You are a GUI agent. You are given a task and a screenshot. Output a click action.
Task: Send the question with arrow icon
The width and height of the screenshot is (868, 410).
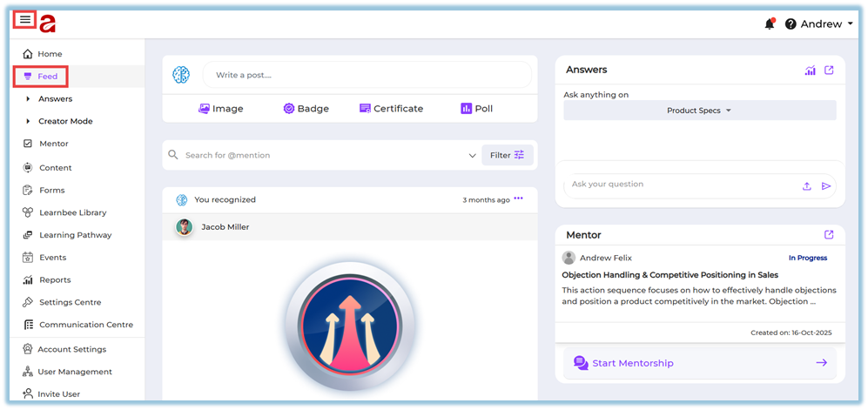[x=826, y=185]
